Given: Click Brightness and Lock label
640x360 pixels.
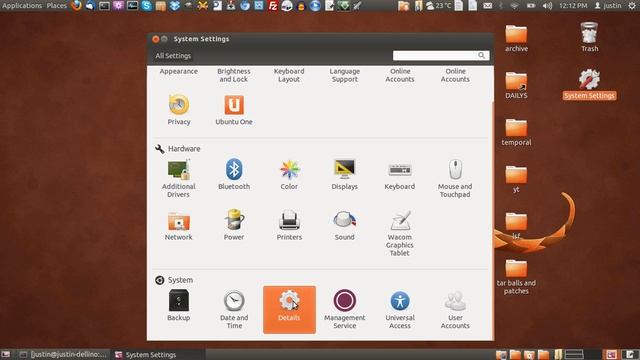Looking at the screenshot, I should (x=234, y=75).
